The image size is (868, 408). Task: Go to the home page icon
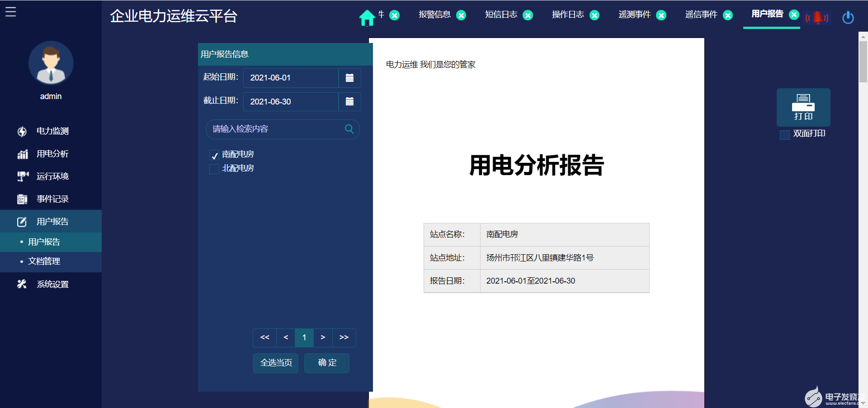pos(367,18)
